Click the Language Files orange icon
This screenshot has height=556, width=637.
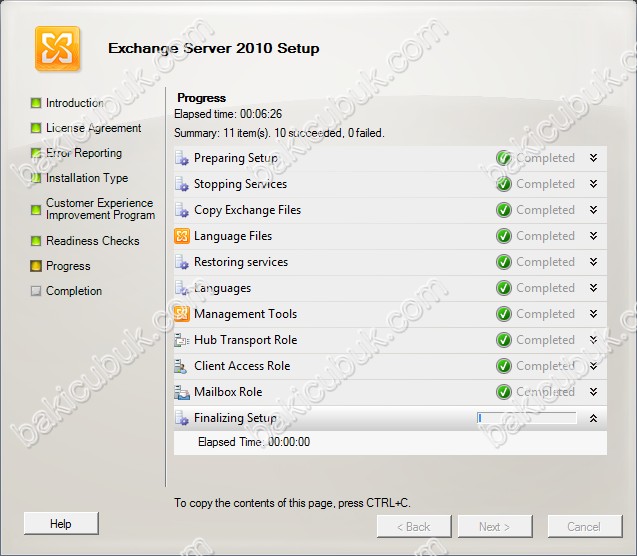click(182, 236)
